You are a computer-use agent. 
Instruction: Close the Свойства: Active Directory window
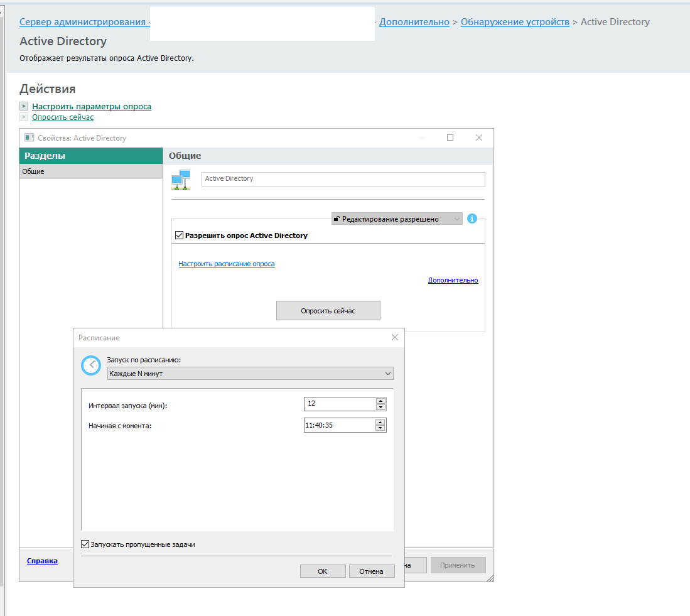pyautogui.click(x=479, y=138)
